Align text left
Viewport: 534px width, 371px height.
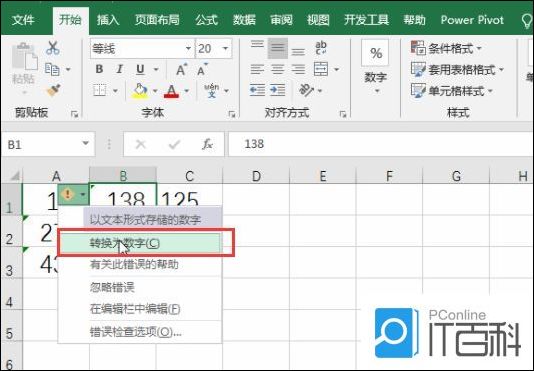257,69
